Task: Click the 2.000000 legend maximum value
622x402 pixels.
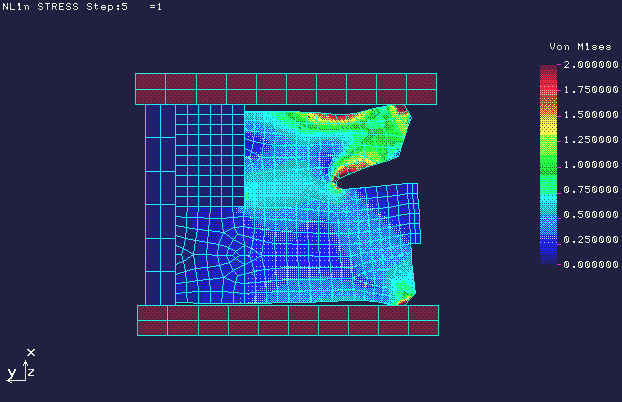Action: tap(589, 65)
